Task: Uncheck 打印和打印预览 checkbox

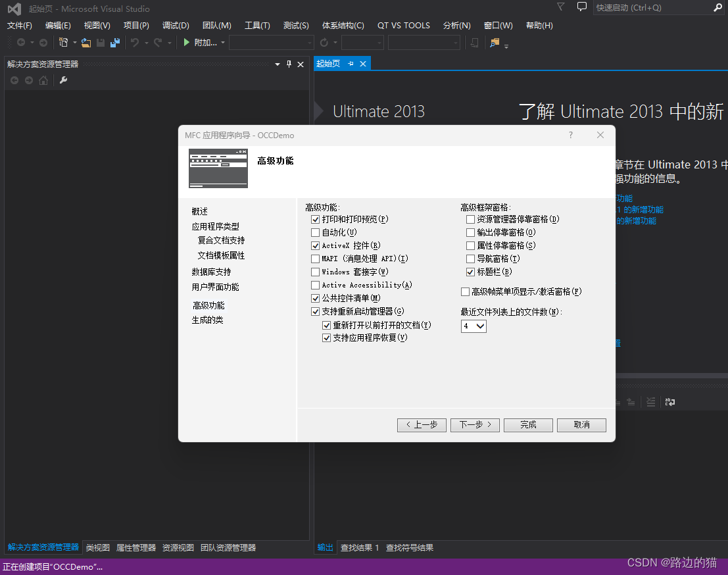Action: [315, 219]
